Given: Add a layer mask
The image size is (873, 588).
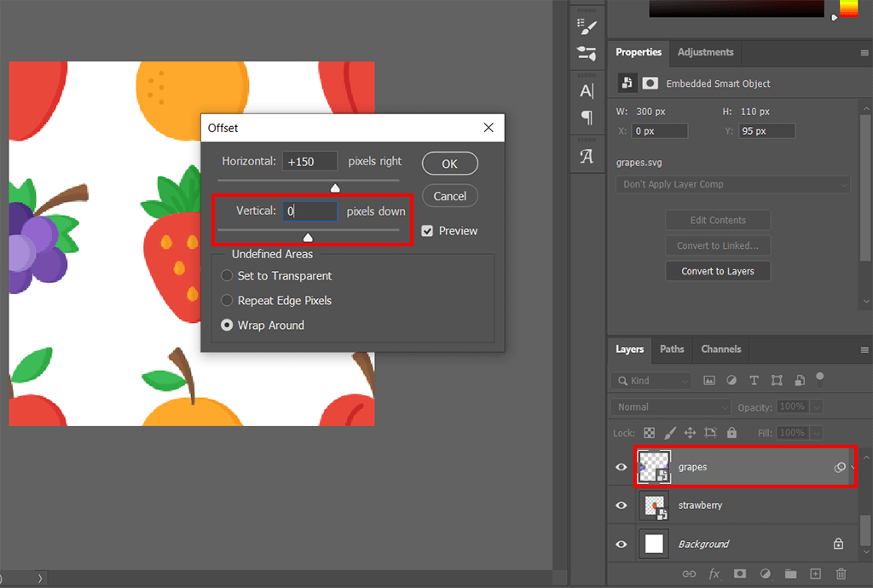Looking at the screenshot, I should tap(739, 574).
